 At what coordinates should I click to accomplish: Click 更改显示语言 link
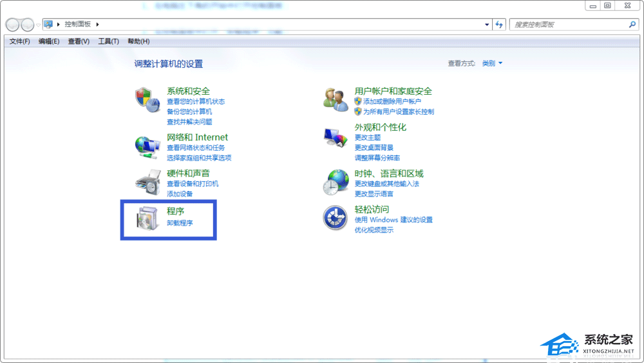coord(374,193)
